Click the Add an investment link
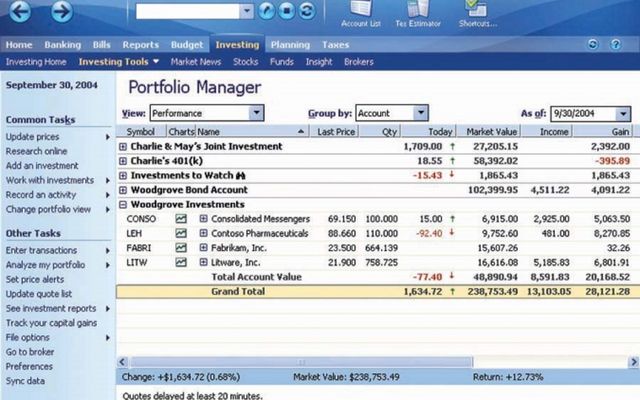 42,166
